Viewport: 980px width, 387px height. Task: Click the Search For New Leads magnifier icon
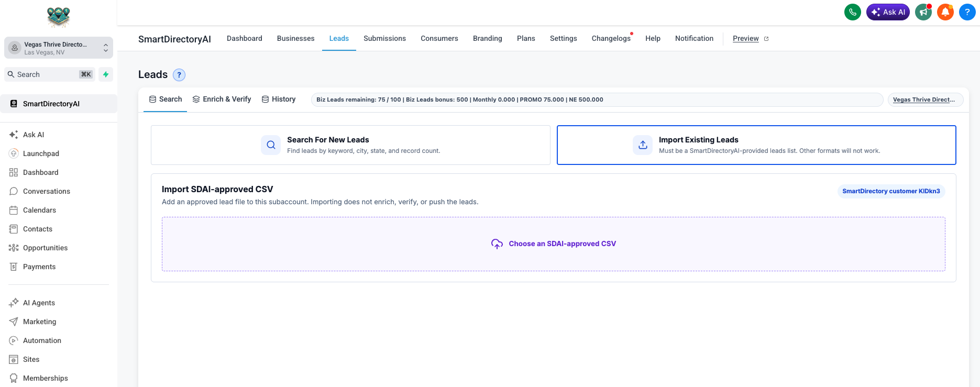[x=271, y=145]
